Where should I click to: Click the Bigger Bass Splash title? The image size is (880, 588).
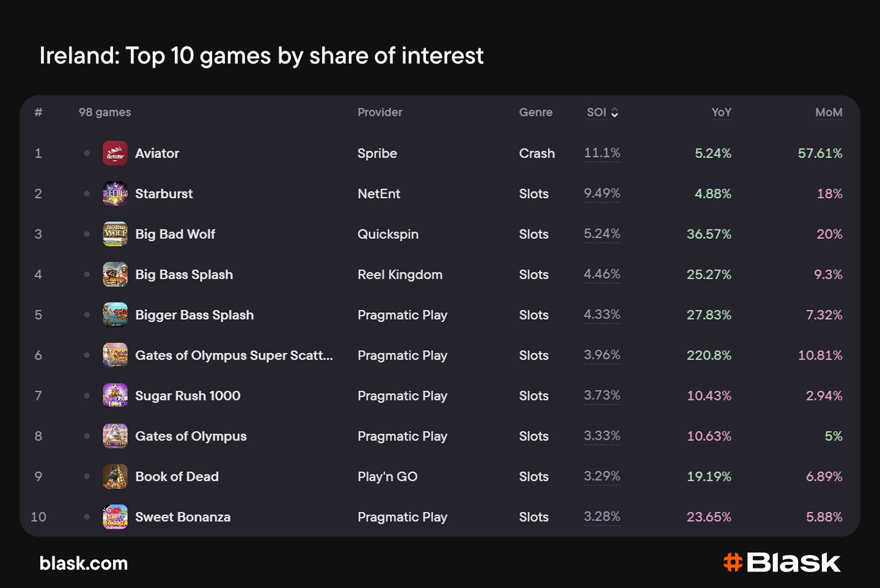pos(194,315)
